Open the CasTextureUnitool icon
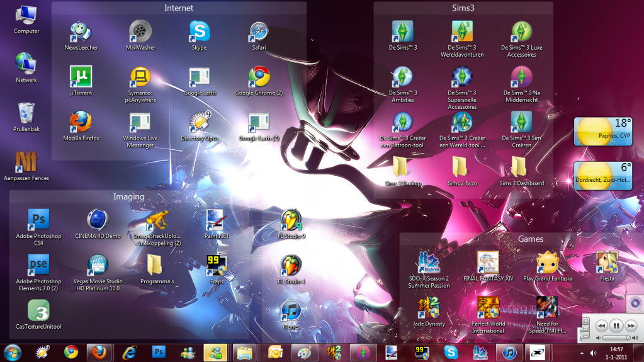Screen dimensions: 644x362 pos(38,314)
